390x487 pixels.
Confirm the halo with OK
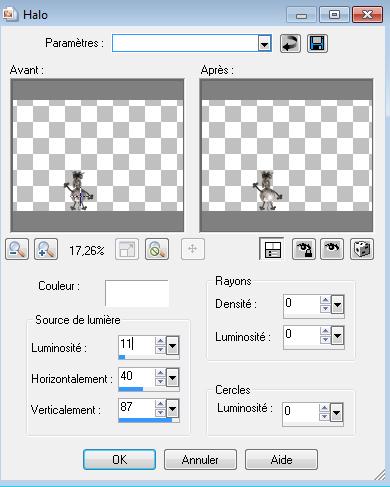click(119, 460)
